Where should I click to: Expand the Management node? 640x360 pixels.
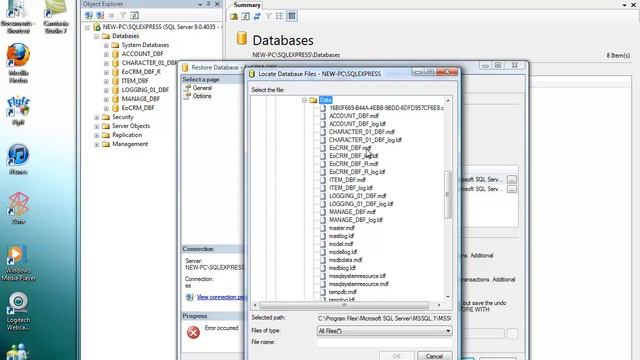point(97,144)
